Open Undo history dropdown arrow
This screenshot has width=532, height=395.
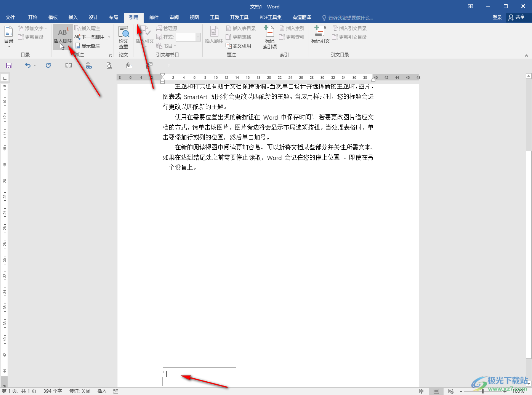[35, 66]
